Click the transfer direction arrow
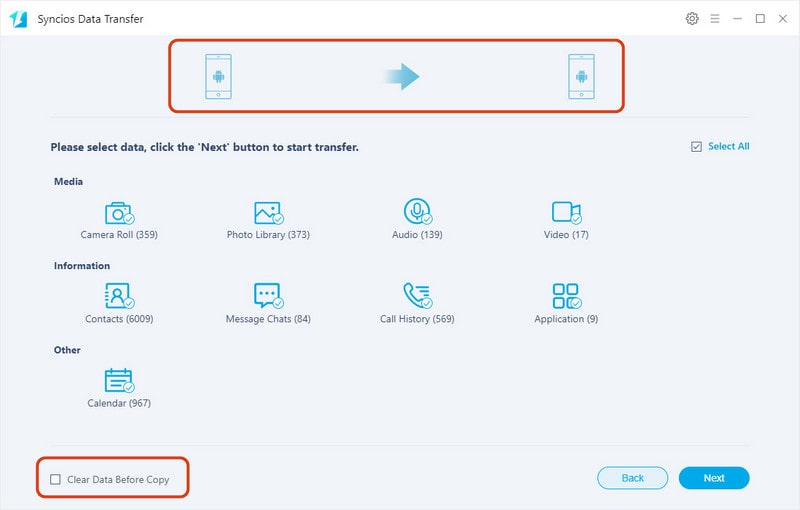The height and width of the screenshot is (510, 800). [x=402, y=77]
